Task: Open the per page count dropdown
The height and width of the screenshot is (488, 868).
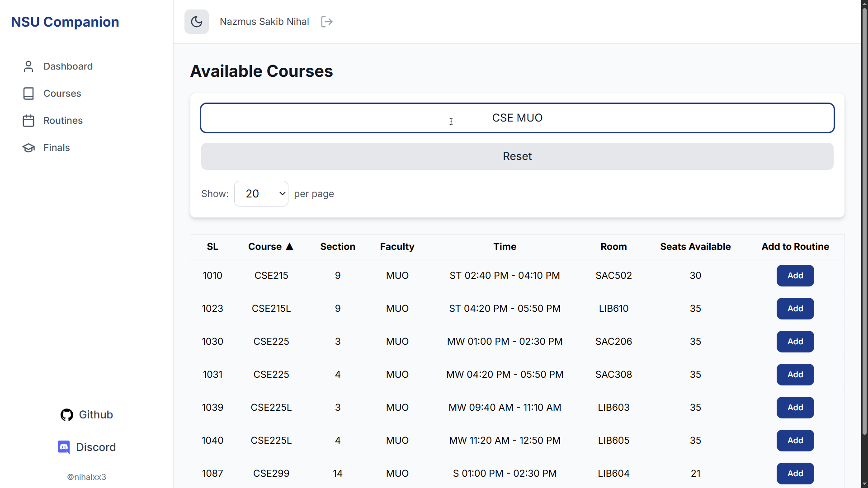Action: [261, 194]
